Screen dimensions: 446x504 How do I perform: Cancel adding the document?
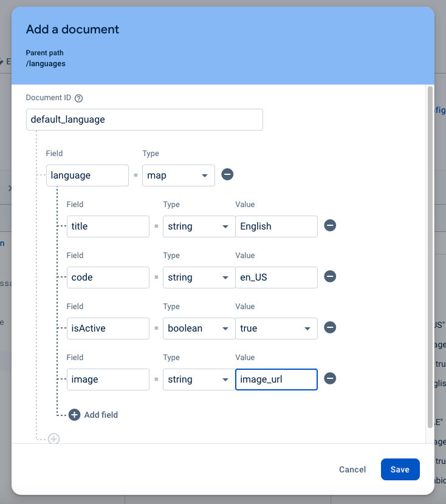pos(352,469)
